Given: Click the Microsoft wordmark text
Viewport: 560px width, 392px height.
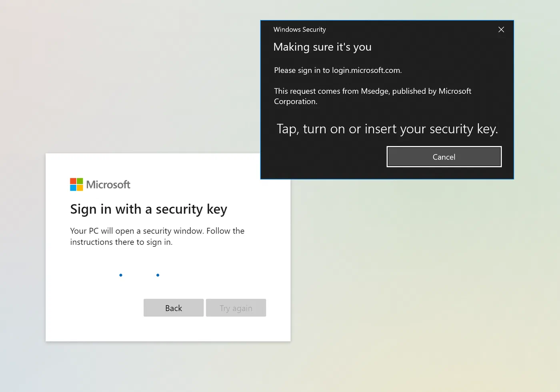Looking at the screenshot, I should click(108, 184).
